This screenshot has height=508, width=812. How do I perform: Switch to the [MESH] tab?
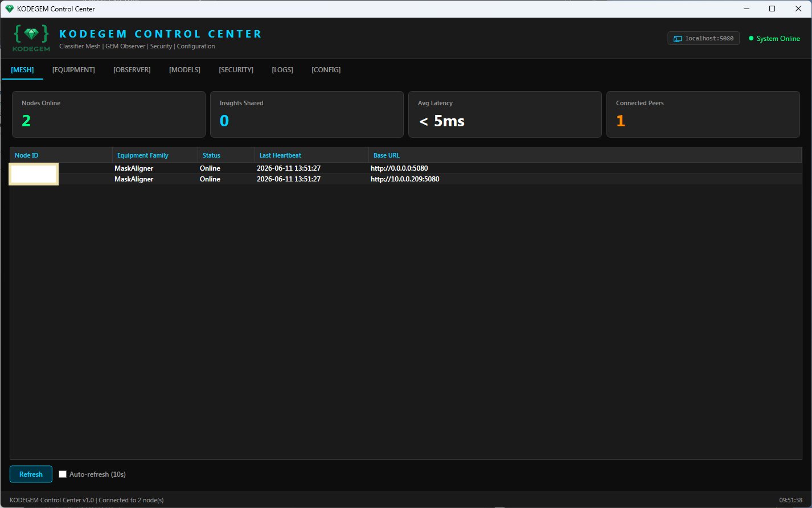coord(22,70)
